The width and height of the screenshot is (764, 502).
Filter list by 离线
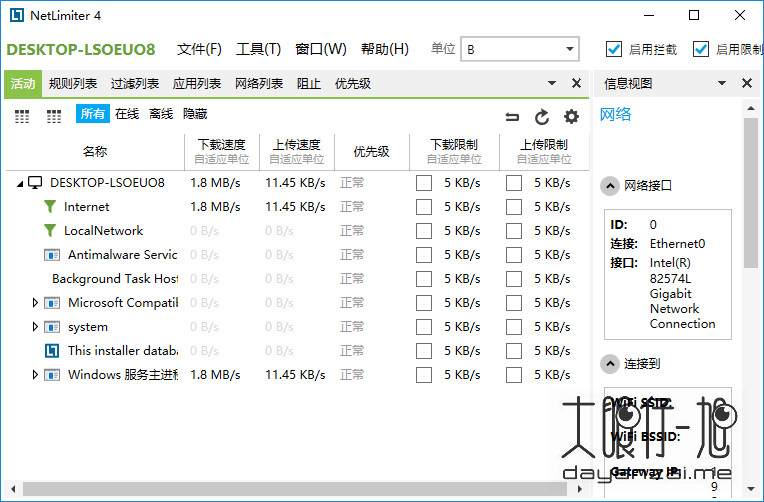point(161,114)
